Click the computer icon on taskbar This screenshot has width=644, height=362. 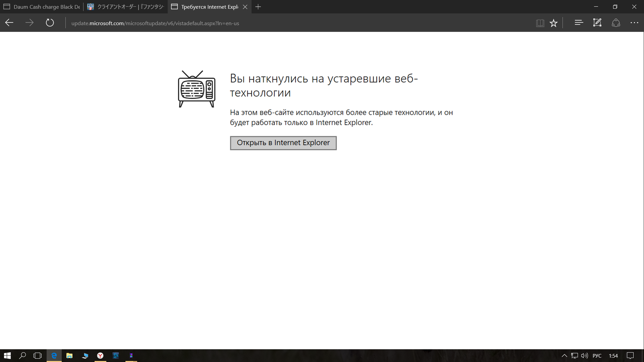[x=85, y=356]
